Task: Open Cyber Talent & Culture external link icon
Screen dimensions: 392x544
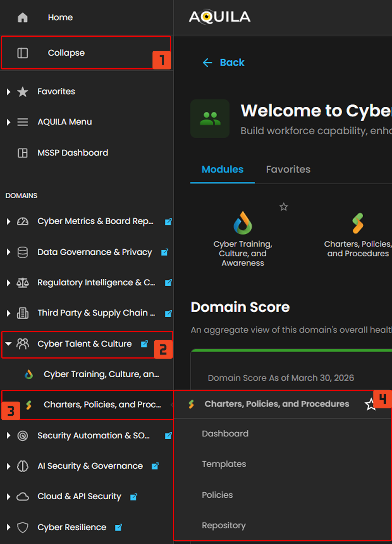Action: [x=144, y=344]
